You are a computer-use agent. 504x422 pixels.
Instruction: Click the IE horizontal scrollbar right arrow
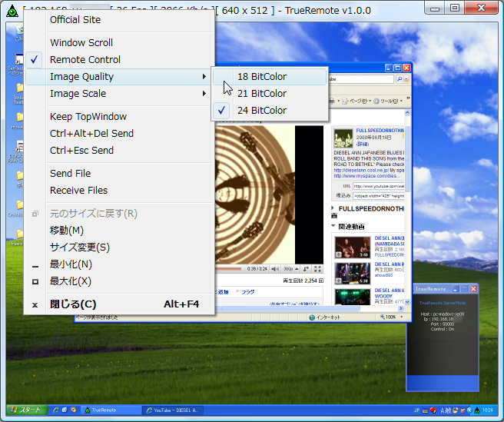pyautogui.click(x=401, y=308)
